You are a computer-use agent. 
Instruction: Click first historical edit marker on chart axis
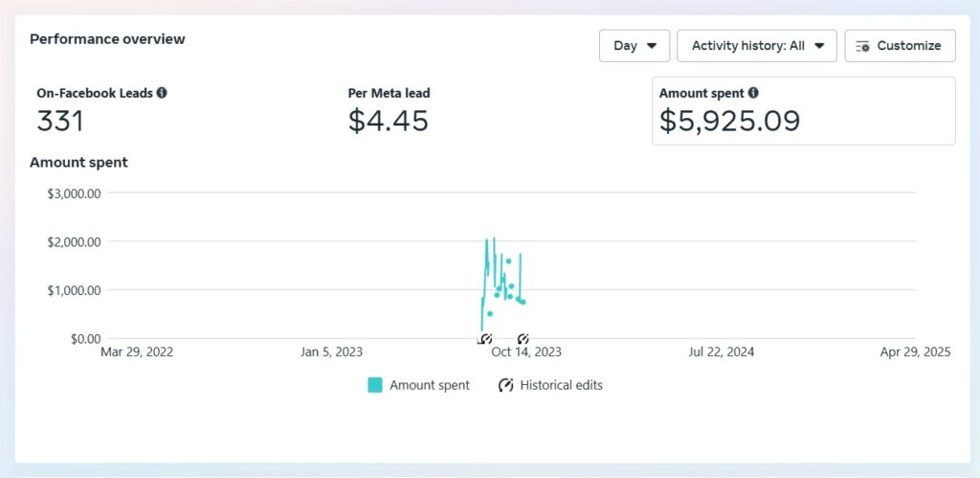click(x=485, y=339)
